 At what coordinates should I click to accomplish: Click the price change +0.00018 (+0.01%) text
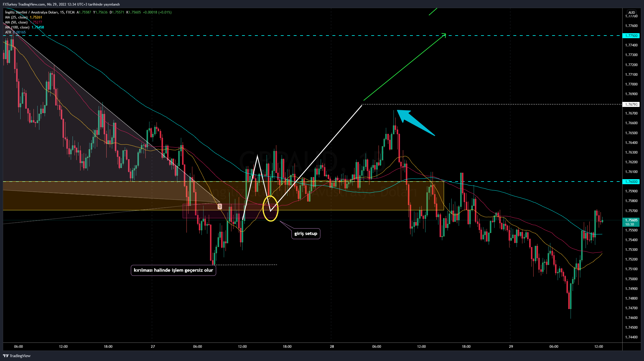pyautogui.click(x=157, y=12)
